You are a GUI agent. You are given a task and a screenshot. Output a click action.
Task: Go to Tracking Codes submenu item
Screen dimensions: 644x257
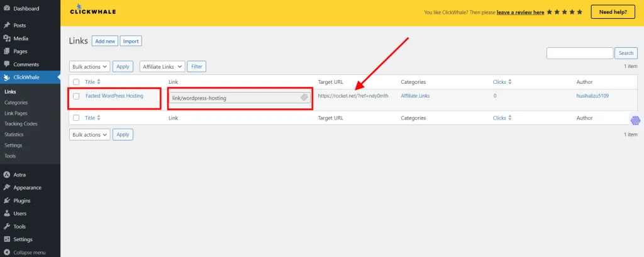(x=21, y=123)
